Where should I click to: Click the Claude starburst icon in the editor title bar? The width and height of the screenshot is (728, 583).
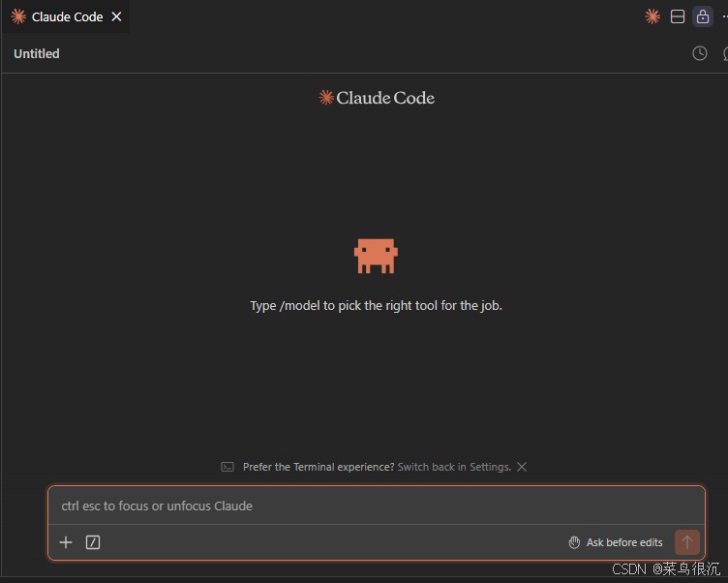652,16
